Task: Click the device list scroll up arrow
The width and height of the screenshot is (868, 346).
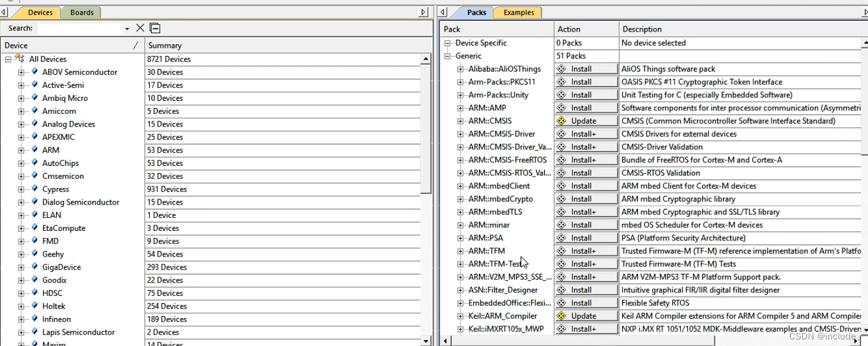Action: 426,59
